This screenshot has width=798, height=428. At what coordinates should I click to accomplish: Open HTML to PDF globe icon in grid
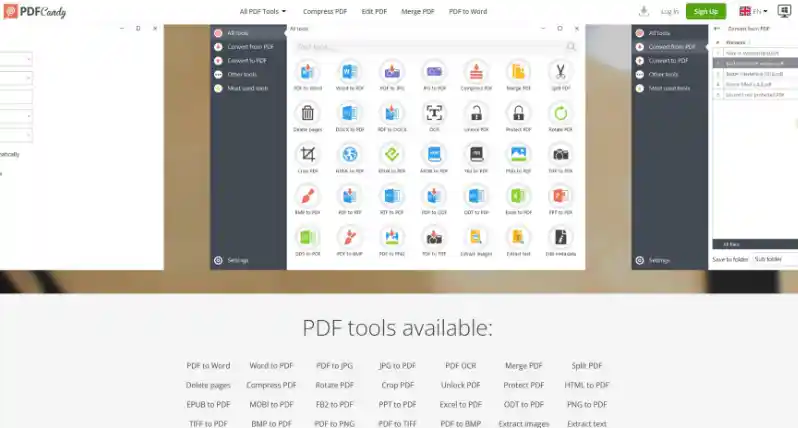[350, 154]
